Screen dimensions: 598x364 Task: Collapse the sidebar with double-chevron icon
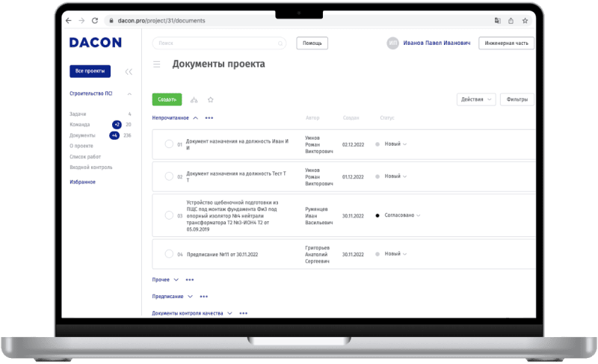tap(129, 72)
